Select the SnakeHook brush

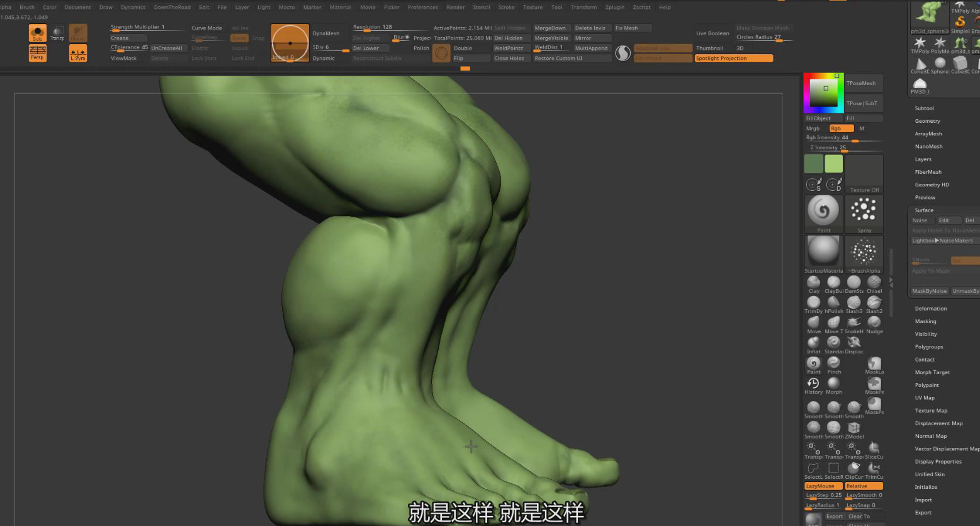[x=854, y=325]
